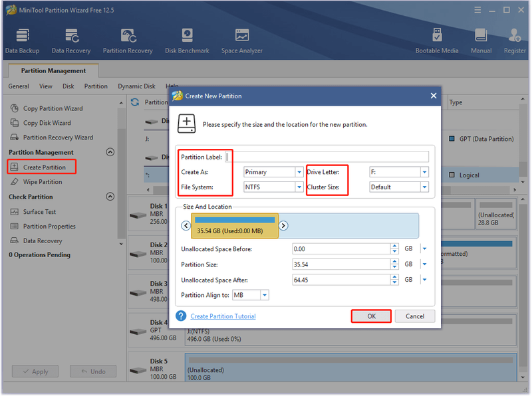Image resolution: width=532 pixels, height=396 pixels.
Task: Open Space Analyzer
Action: pyautogui.click(x=242, y=41)
